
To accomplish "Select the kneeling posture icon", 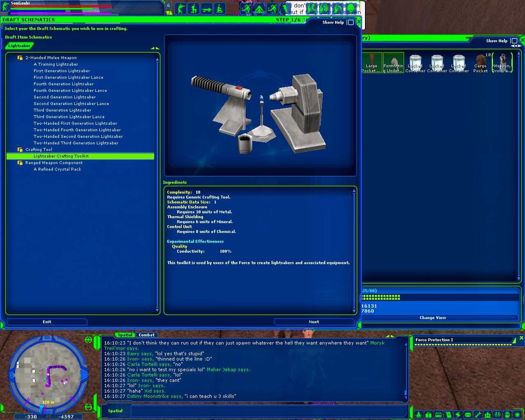I will click(193, 9).
